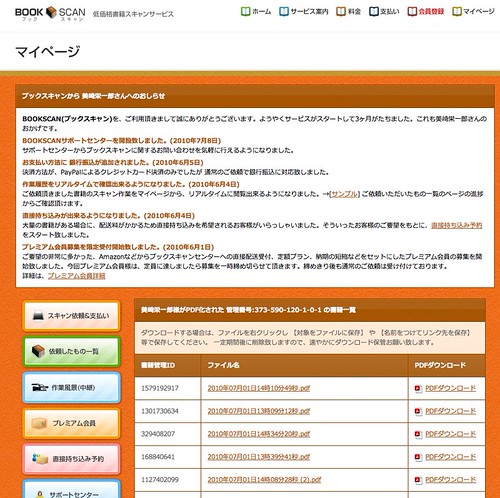Click the camera icon on 作業風景(中継)

(x=40, y=387)
